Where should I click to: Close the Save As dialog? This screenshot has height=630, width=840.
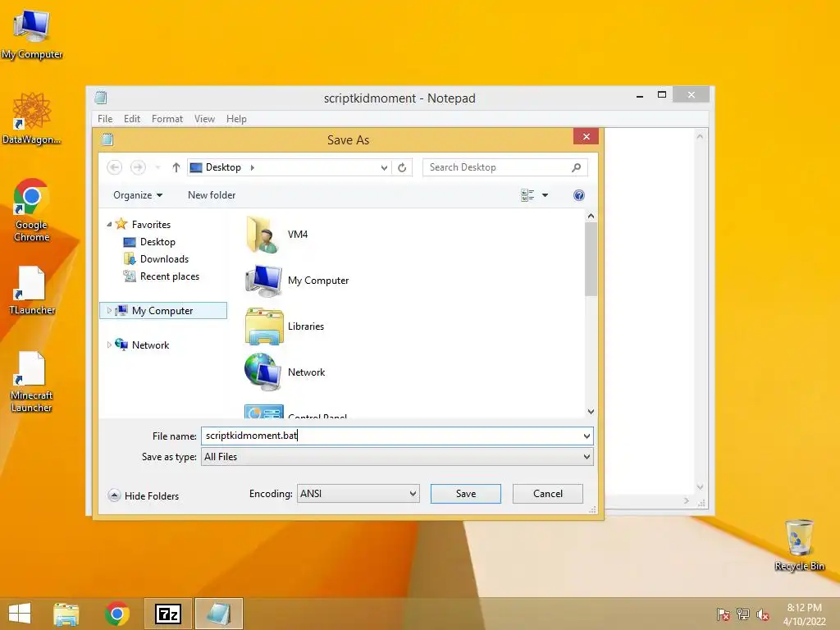click(x=586, y=137)
